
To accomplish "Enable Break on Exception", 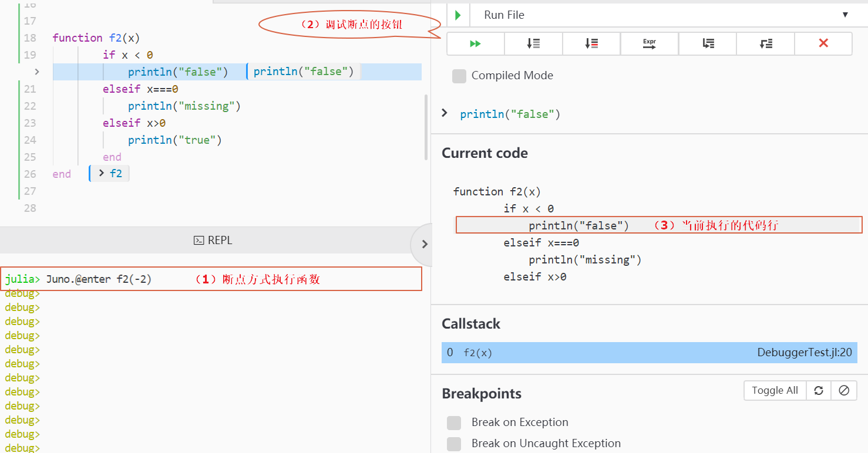I will coord(454,422).
